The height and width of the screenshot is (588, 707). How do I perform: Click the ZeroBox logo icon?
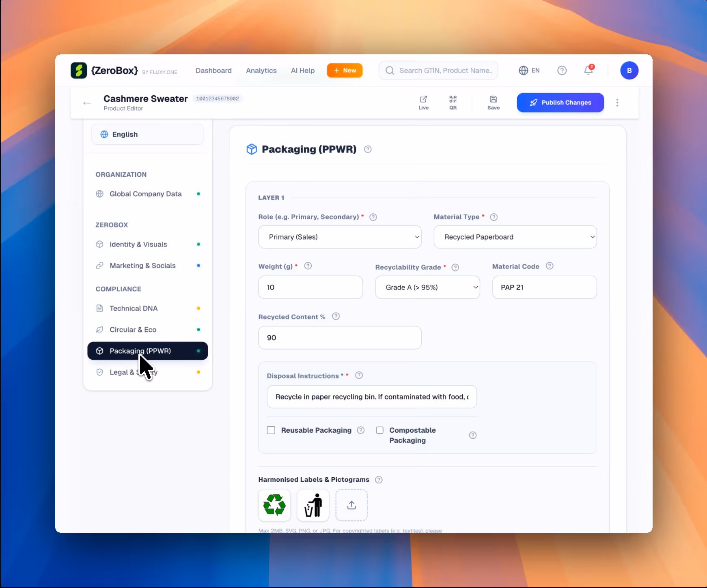point(79,71)
